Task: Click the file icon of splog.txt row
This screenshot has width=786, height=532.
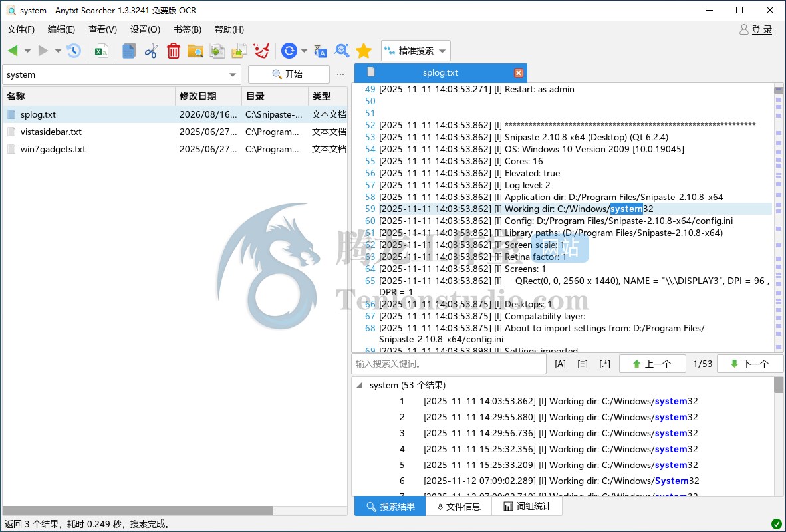Action: pos(11,114)
